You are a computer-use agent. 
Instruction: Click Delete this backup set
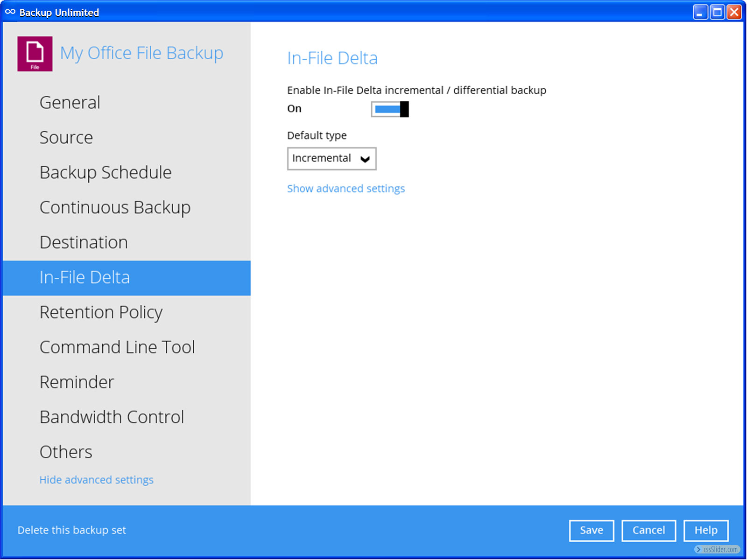[x=72, y=530]
